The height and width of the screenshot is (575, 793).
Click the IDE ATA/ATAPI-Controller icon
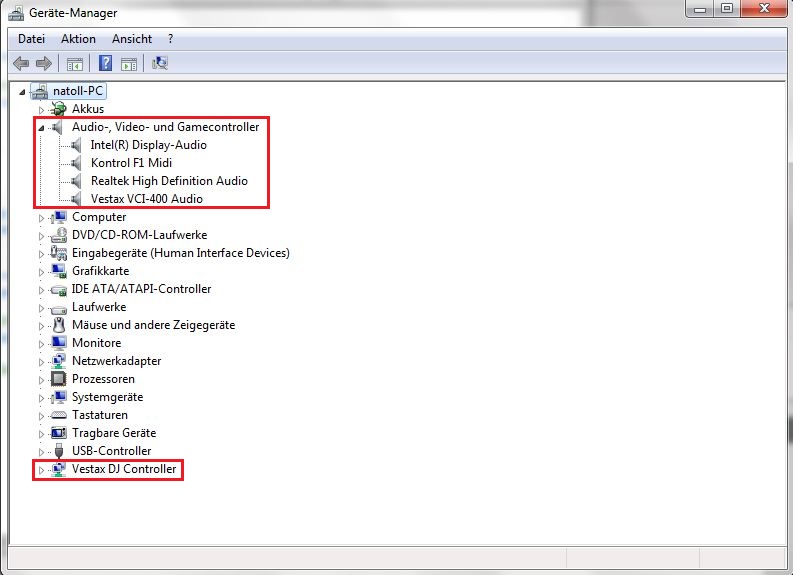(59, 290)
